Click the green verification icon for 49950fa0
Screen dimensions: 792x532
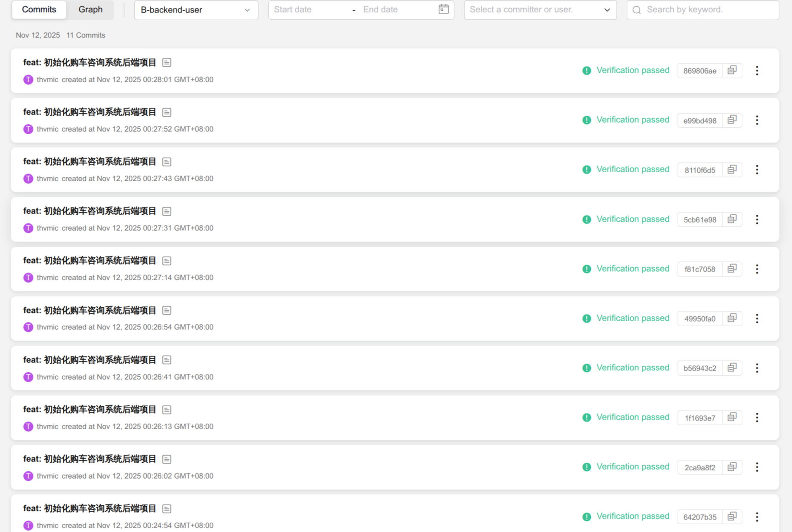[587, 319]
